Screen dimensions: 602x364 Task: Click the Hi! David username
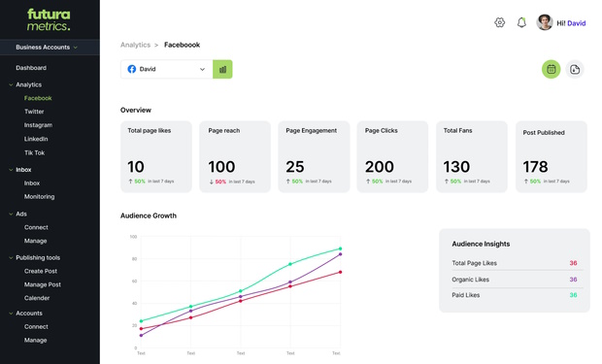[x=571, y=23]
